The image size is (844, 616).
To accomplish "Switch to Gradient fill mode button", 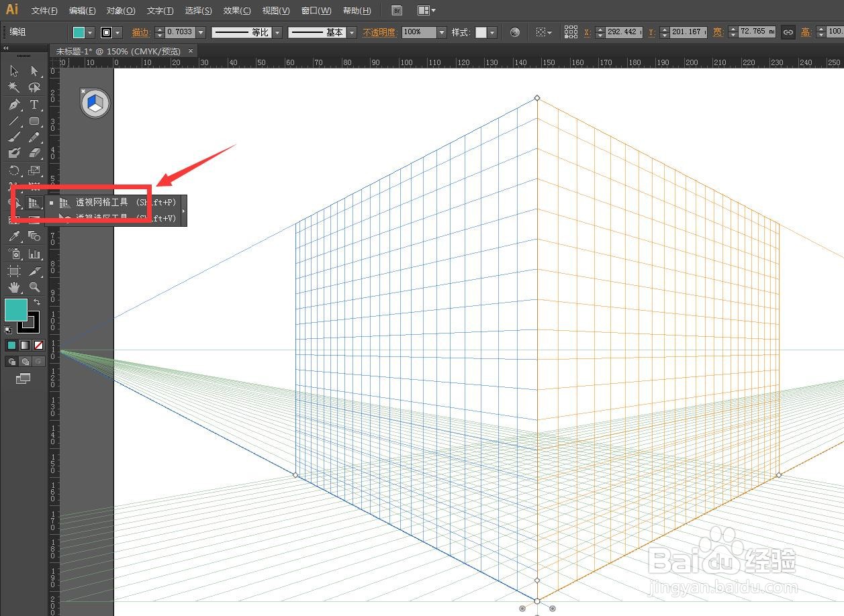I will 25,346.
